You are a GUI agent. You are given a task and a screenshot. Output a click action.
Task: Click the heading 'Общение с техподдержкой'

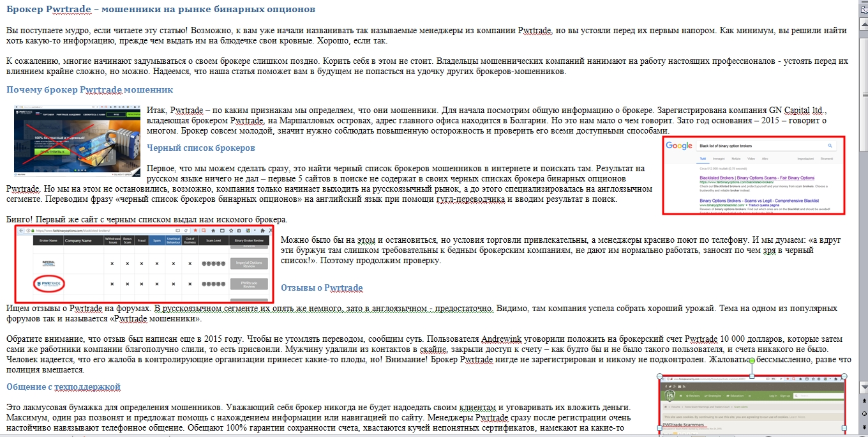(x=63, y=387)
